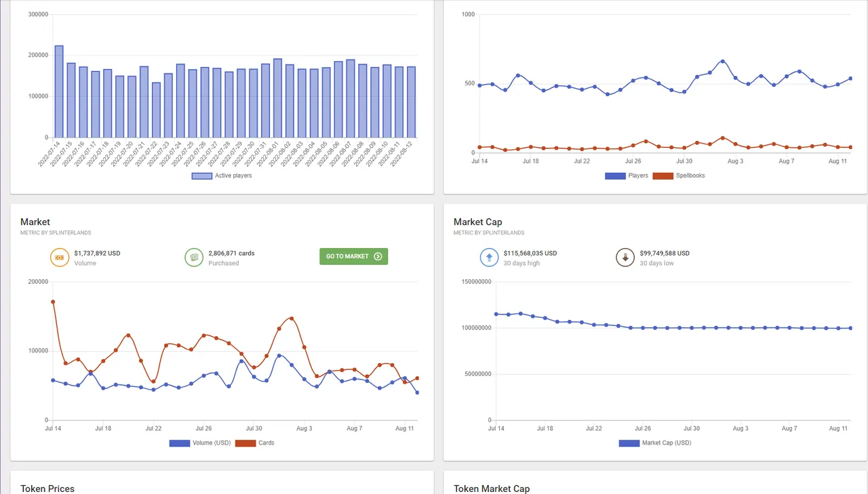
Task: Click METRIC BY SPLINTERLANDS under Market Cap
Action: (490, 232)
